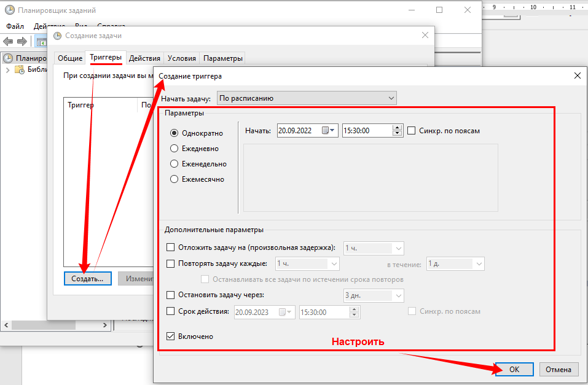This screenshot has height=385, width=588.
Task: Switch to the Действия tab
Action: tap(144, 58)
